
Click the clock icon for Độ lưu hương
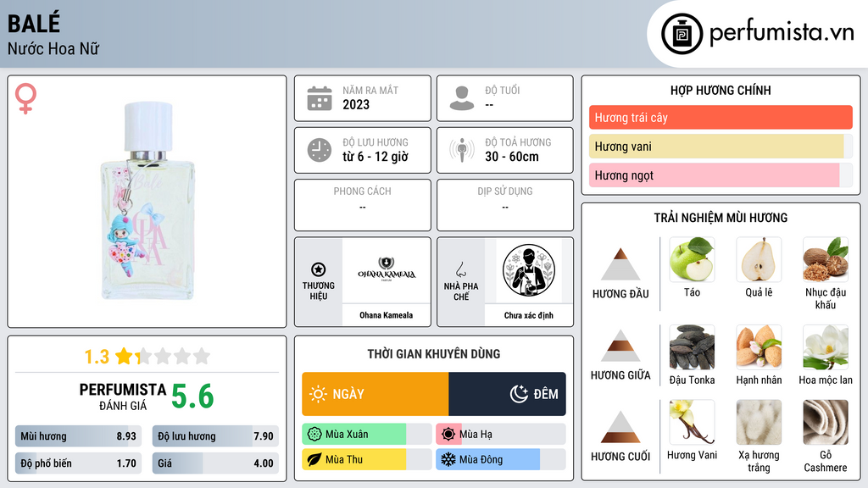[320, 150]
